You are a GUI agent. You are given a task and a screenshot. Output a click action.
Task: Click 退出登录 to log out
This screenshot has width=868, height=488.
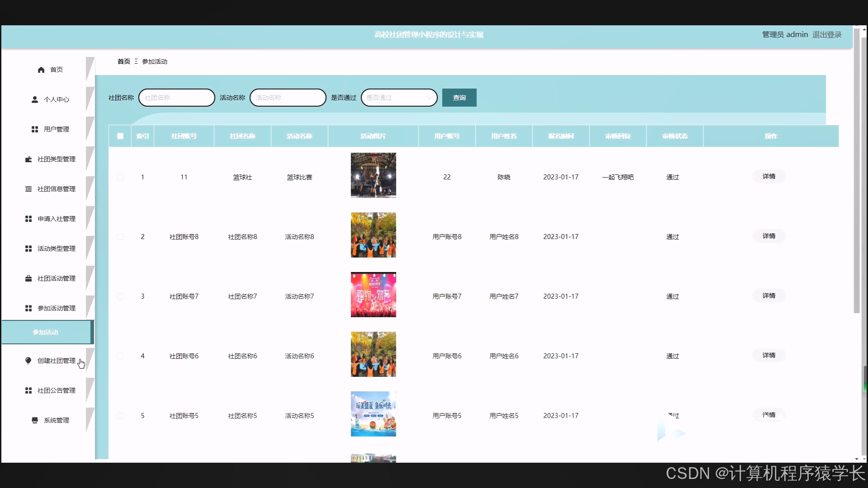pos(827,35)
